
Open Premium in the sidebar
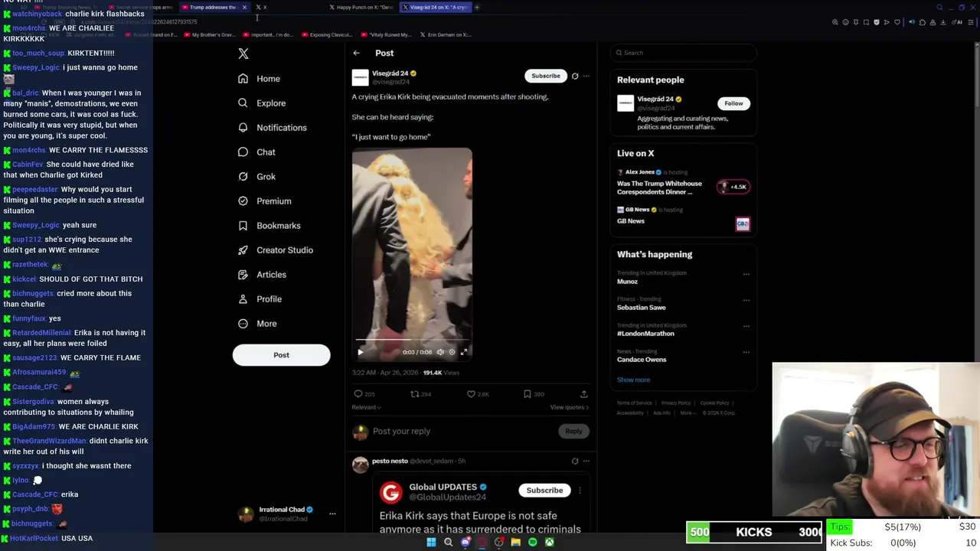coord(264,201)
